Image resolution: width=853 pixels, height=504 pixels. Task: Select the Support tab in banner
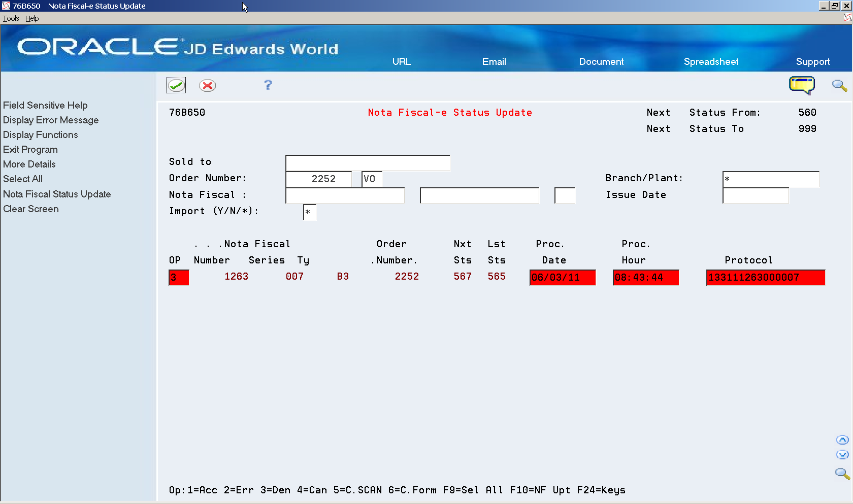(813, 61)
